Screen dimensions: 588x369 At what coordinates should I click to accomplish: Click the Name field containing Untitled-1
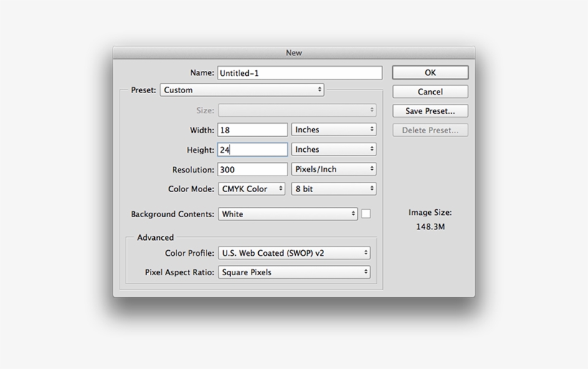click(x=299, y=73)
